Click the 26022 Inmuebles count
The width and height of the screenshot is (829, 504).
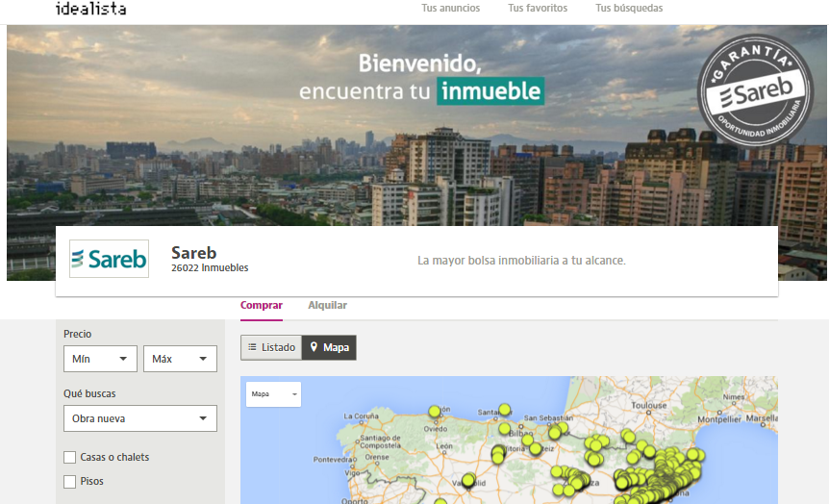(210, 267)
